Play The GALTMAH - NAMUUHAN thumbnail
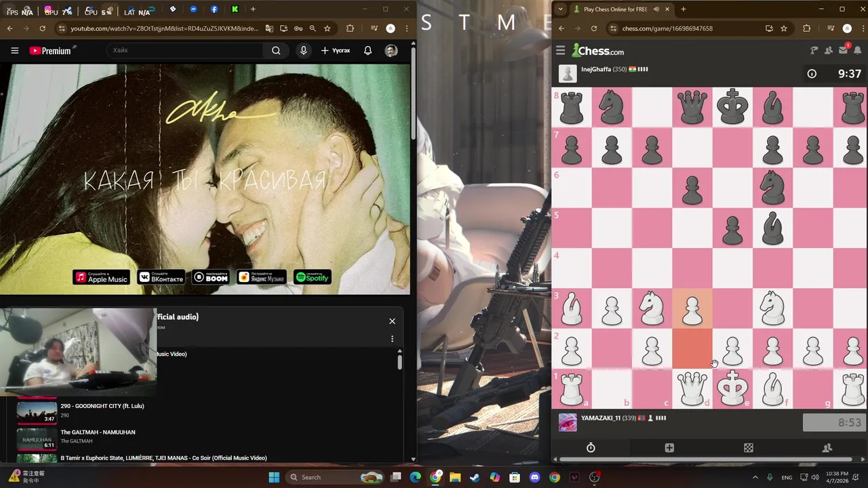This screenshot has width=868, height=488. pyautogui.click(x=37, y=439)
